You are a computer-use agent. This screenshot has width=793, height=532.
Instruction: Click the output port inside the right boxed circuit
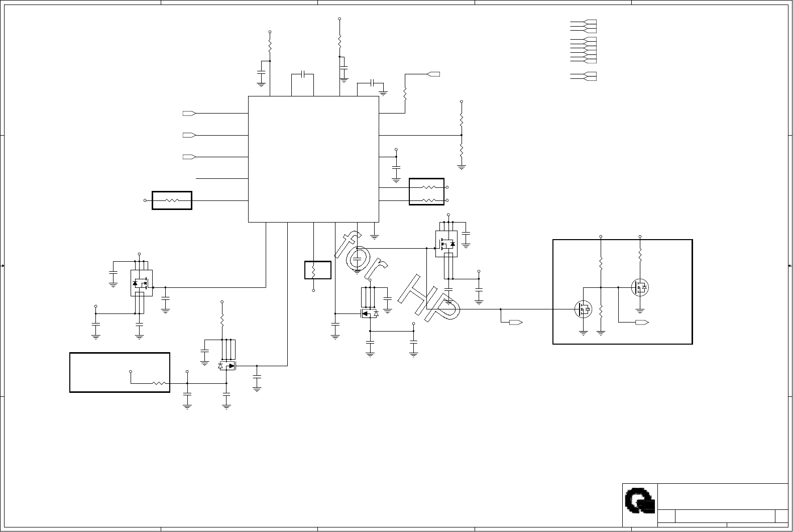click(x=642, y=322)
